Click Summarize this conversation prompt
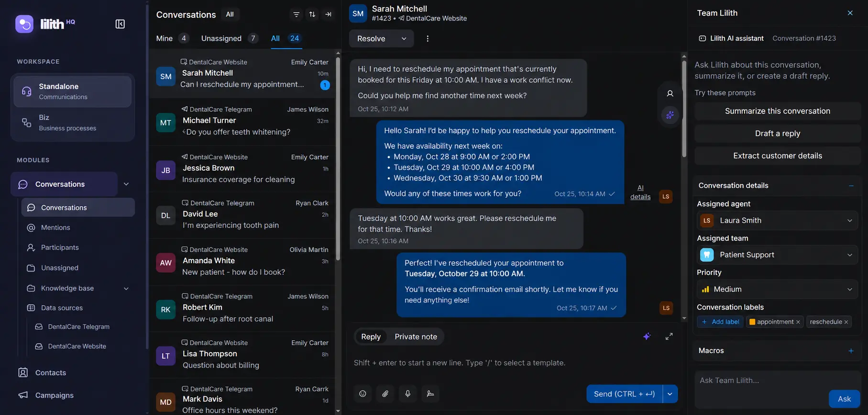868x415 pixels. click(778, 111)
